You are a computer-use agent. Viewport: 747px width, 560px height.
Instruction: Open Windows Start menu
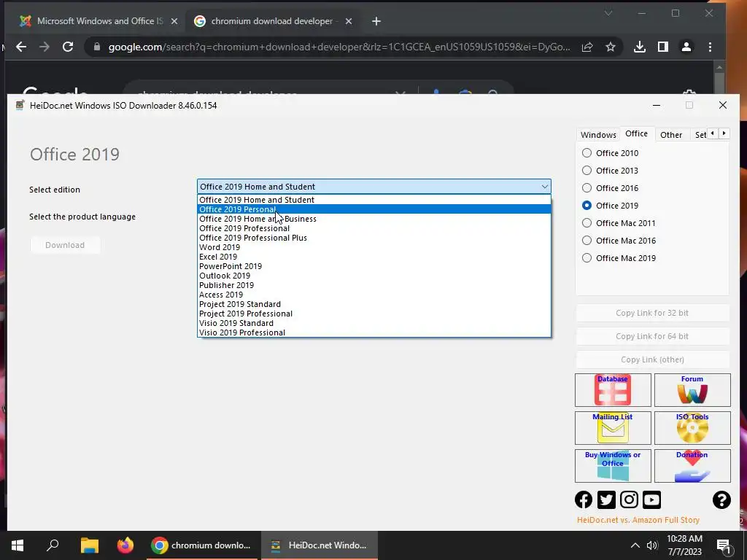click(x=18, y=545)
